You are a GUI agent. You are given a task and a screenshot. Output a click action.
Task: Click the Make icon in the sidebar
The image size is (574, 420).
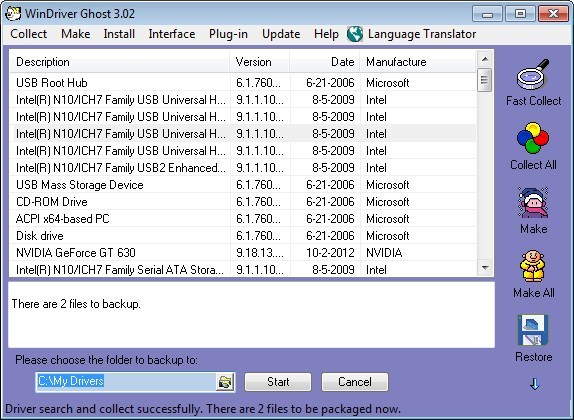[533, 202]
